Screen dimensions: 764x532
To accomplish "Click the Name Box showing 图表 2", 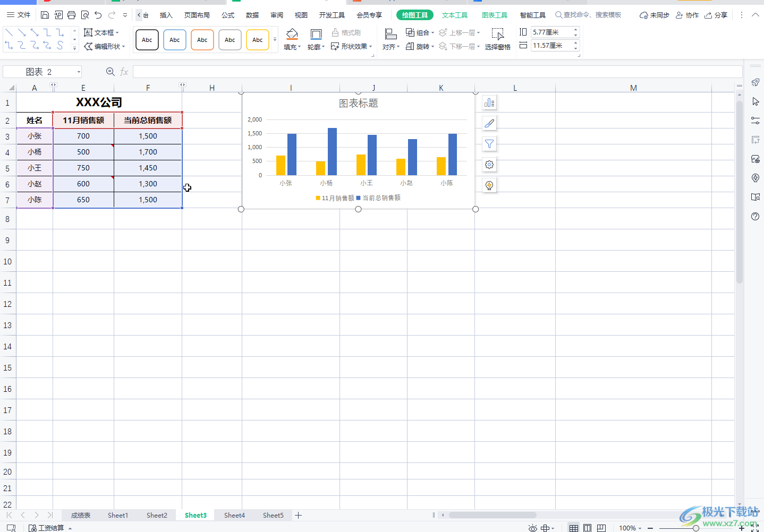I will click(x=43, y=72).
